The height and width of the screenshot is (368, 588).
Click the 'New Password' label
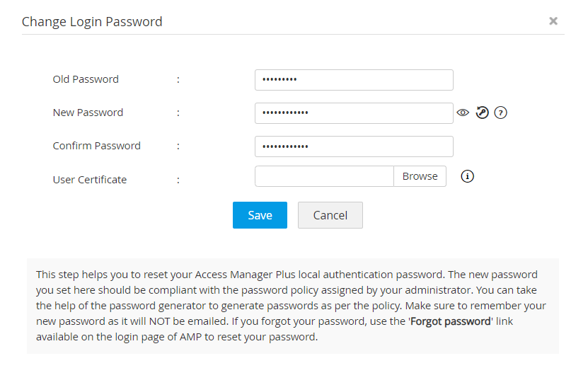coord(88,113)
